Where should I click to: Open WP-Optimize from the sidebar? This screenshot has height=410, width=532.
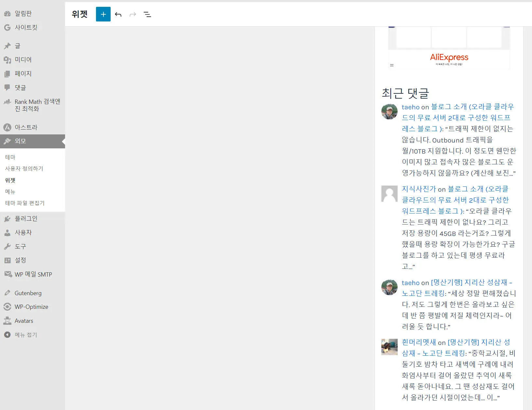click(31, 307)
